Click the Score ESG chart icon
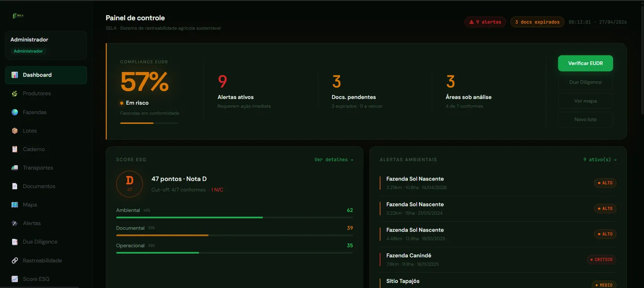 [x=15, y=279]
